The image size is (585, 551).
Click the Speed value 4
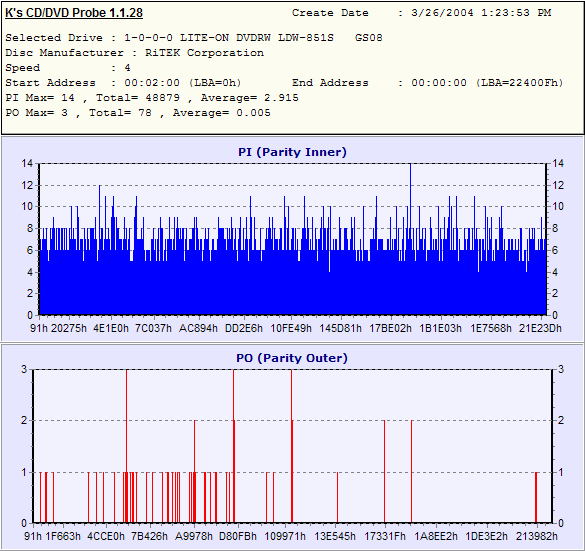click(x=128, y=68)
